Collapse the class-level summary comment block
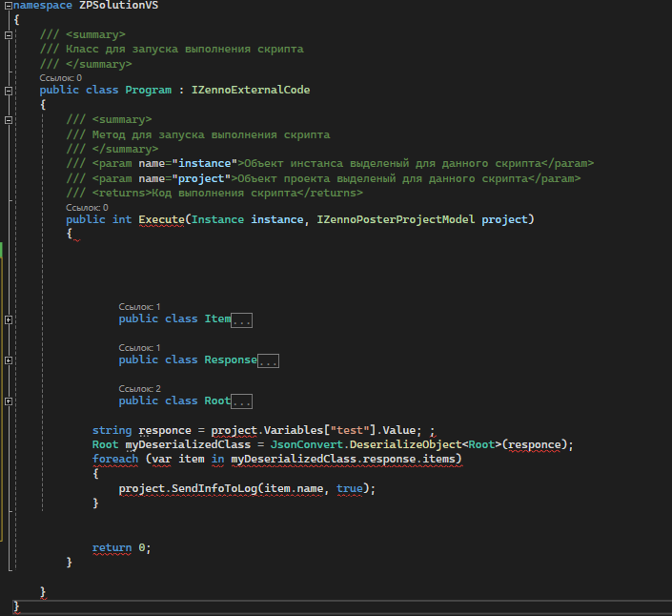 tap(9, 35)
